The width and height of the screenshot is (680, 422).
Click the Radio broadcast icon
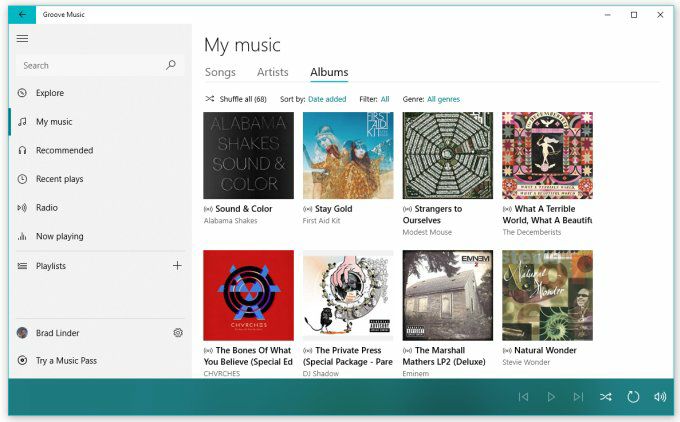(22, 208)
